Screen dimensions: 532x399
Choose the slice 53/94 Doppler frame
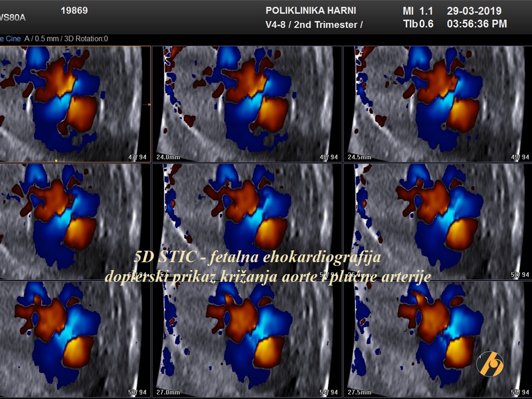[75, 339]
